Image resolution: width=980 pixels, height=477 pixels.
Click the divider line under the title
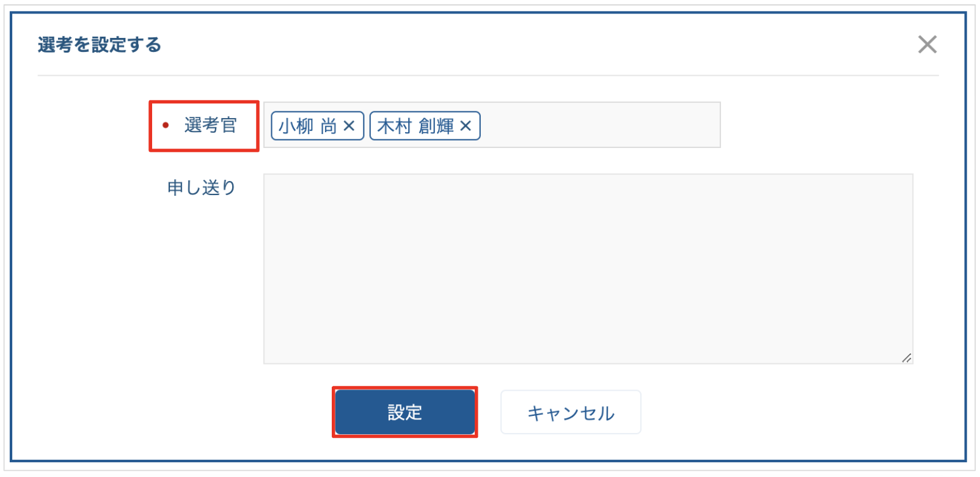[489, 76]
